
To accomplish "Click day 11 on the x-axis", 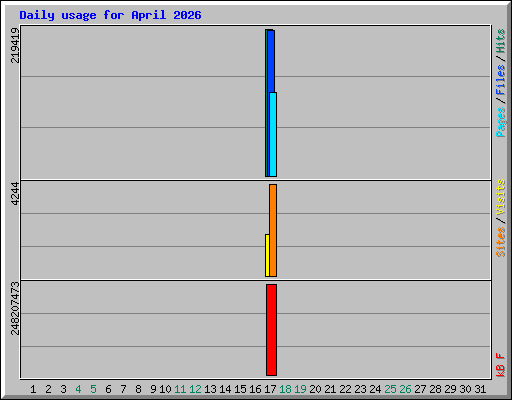I will pyautogui.click(x=180, y=389).
